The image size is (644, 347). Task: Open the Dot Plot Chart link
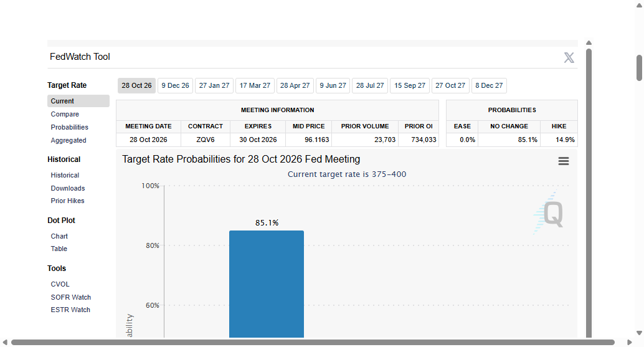(x=59, y=236)
